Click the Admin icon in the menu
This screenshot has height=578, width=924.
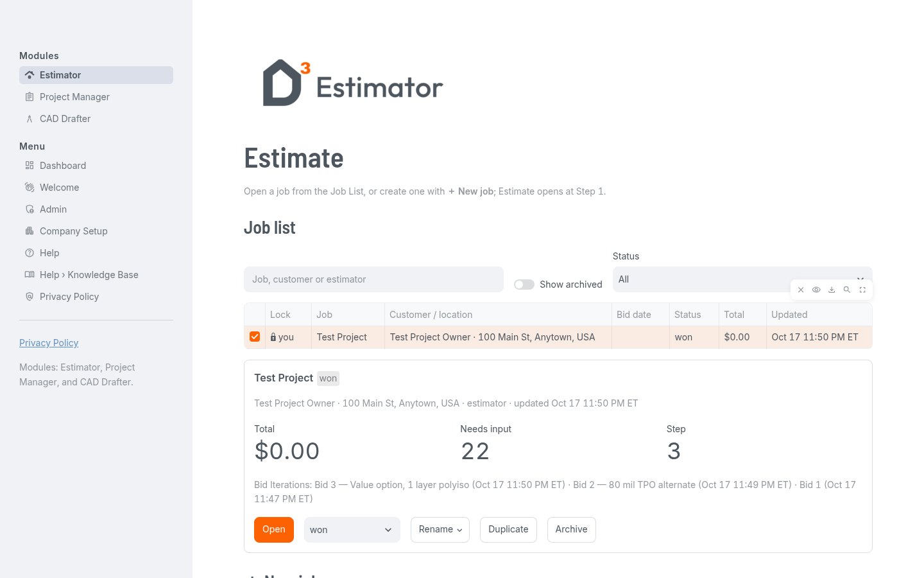tap(30, 209)
